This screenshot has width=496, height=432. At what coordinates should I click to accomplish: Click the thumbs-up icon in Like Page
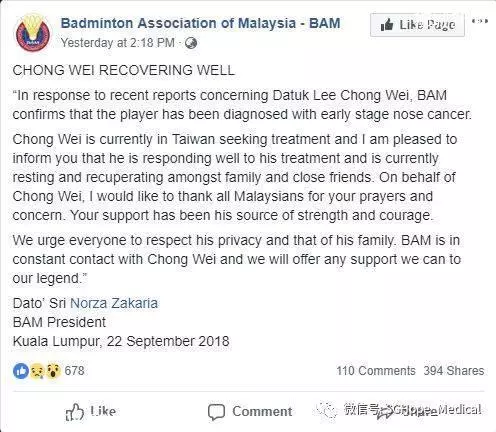click(387, 25)
